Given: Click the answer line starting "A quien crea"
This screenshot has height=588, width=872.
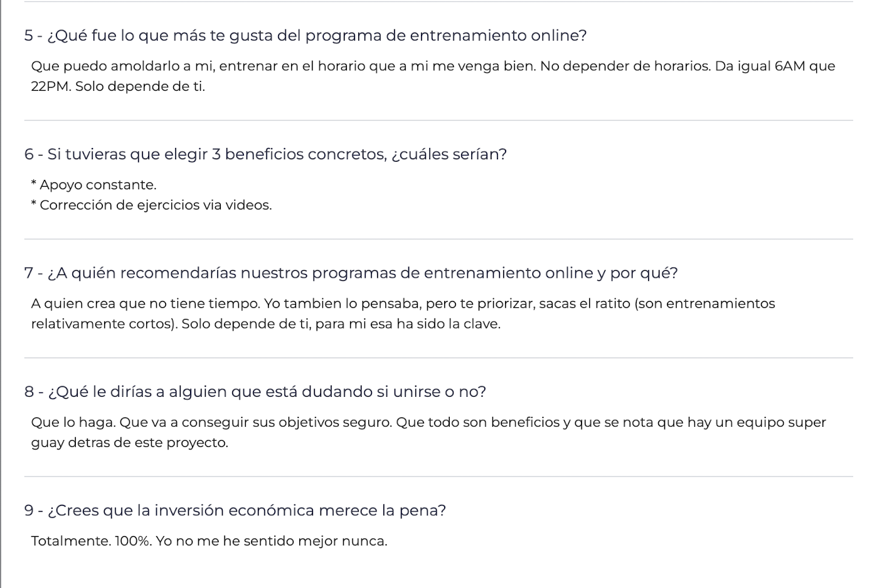Looking at the screenshot, I should [x=403, y=304].
